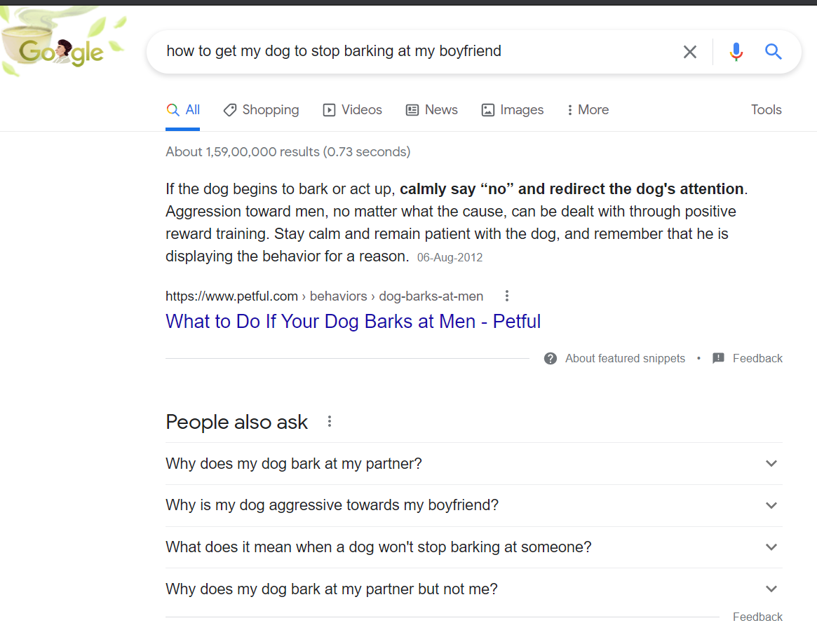Switch to the Videos tab
This screenshot has width=817, height=644.
pos(352,110)
